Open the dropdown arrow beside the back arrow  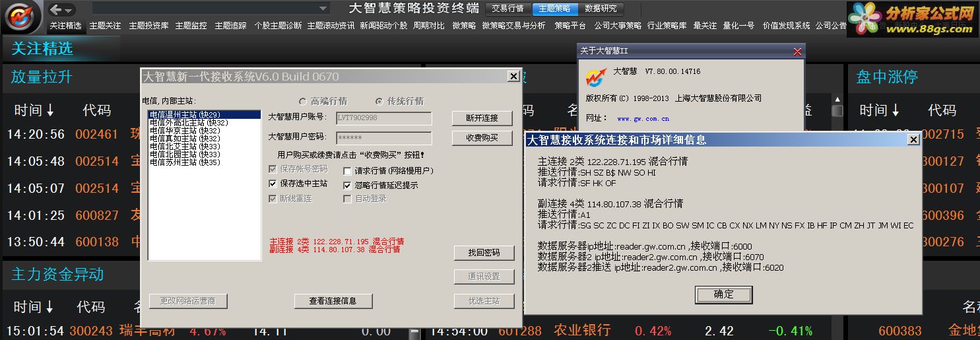[69, 11]
